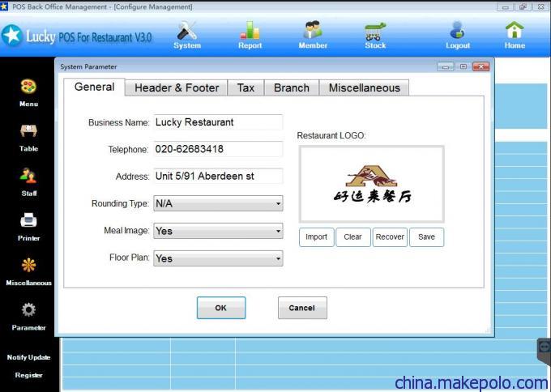This screenshot has width=551, height=392.
Task: Click the Telephone field
Action: (x=218, y=149)
